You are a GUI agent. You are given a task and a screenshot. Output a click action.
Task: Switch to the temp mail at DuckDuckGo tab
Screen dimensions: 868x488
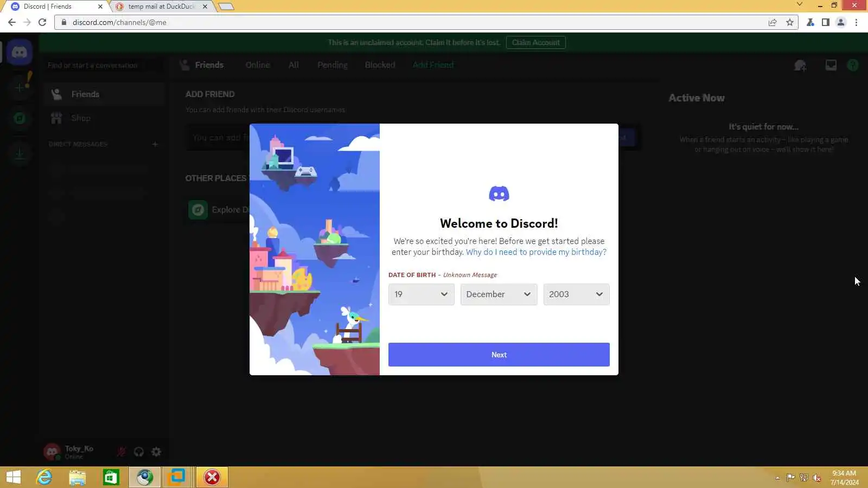(162, 7)
